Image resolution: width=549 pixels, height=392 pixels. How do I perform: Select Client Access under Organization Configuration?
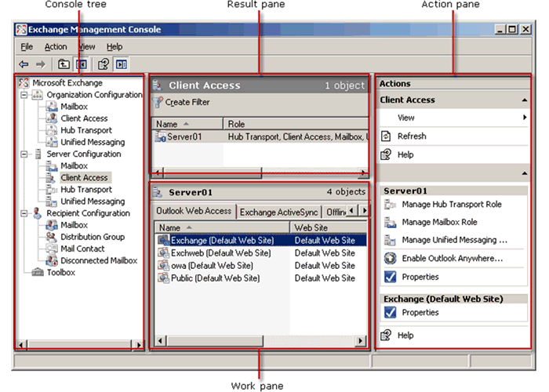click(84, 118)
